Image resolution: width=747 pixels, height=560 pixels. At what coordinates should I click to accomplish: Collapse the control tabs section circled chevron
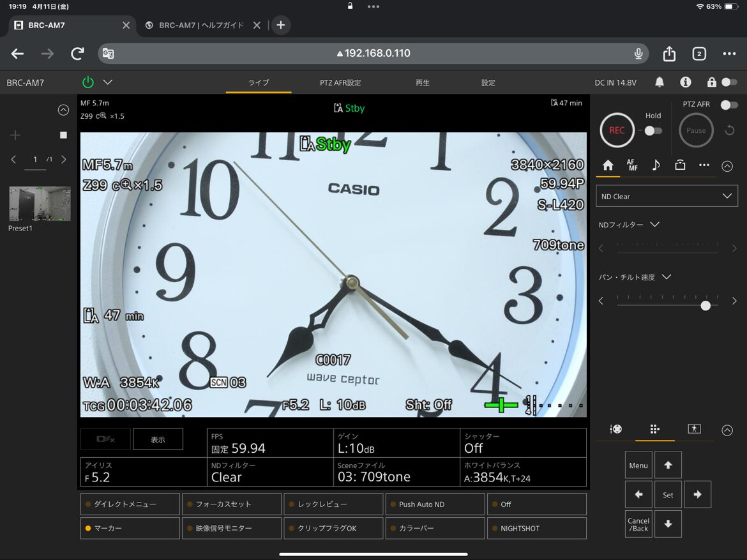[x=727, y=166]
